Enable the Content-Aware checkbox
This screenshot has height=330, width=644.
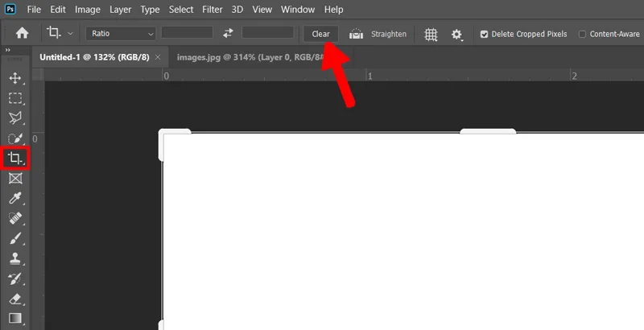coord(582,35)
